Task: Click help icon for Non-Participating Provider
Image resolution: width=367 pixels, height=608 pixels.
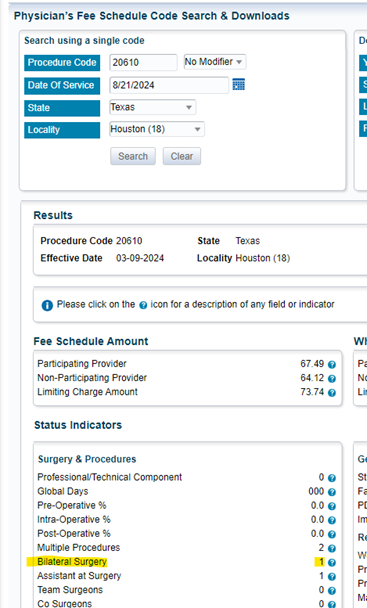Action: click(332, 378)
